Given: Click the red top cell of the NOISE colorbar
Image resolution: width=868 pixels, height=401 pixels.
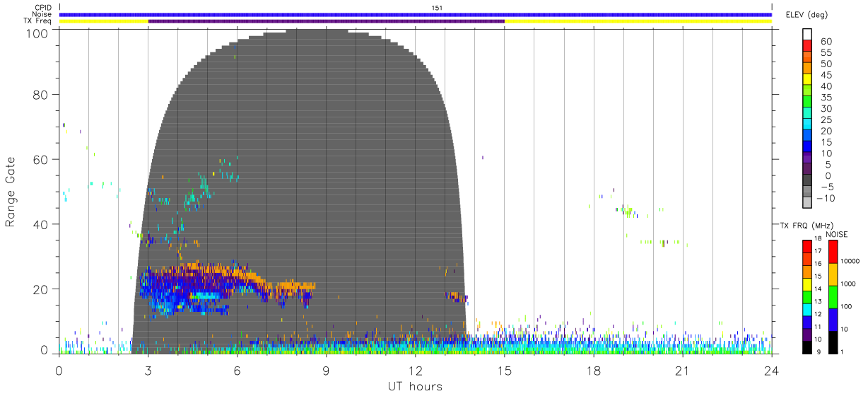Looking at the screenshot, I should (x=833, y=252).
